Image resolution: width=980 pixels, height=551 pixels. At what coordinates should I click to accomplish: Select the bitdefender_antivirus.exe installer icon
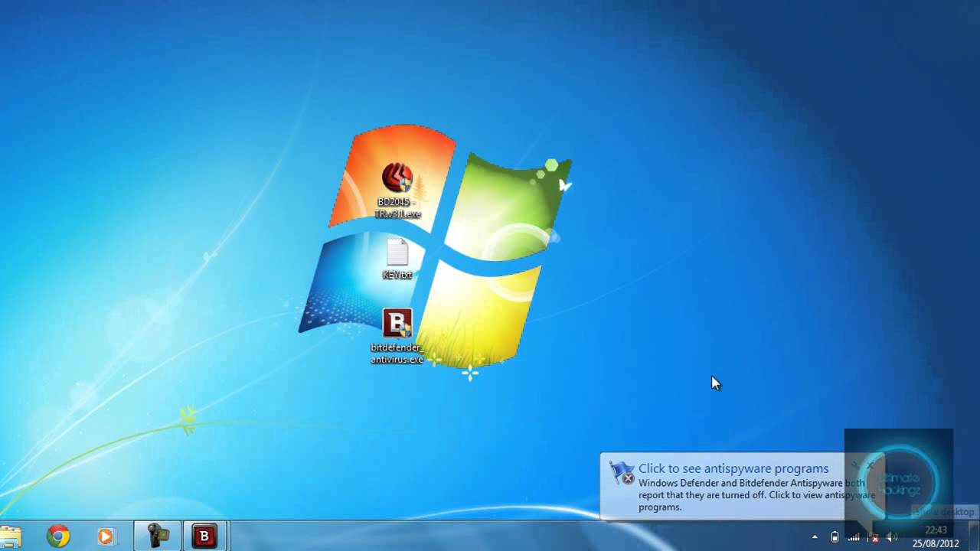click(x=397, y=336)
